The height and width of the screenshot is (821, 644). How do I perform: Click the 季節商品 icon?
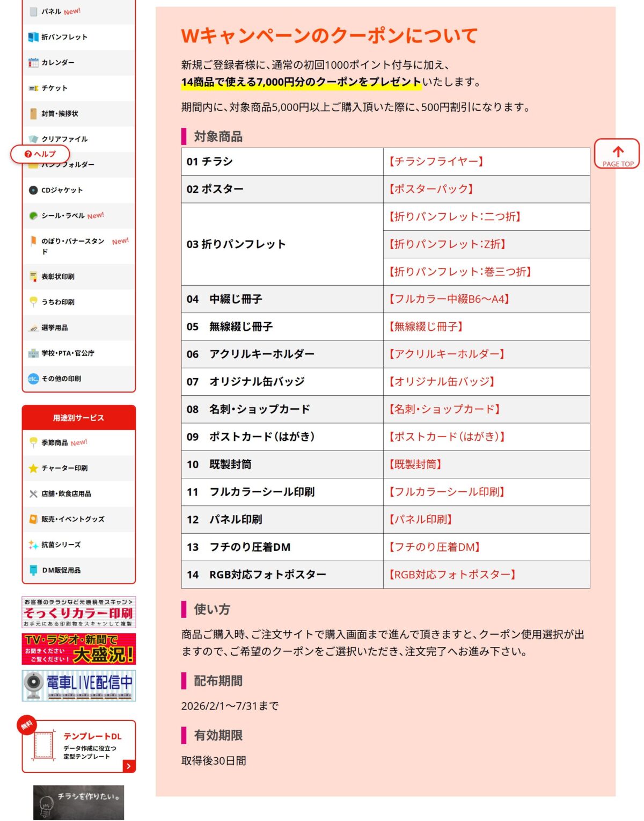click(x=33, y=442)
